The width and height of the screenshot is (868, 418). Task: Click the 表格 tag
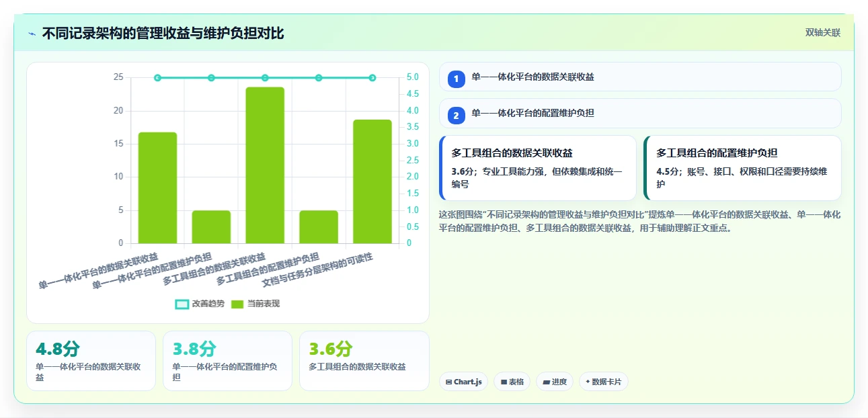coord(512,382)
